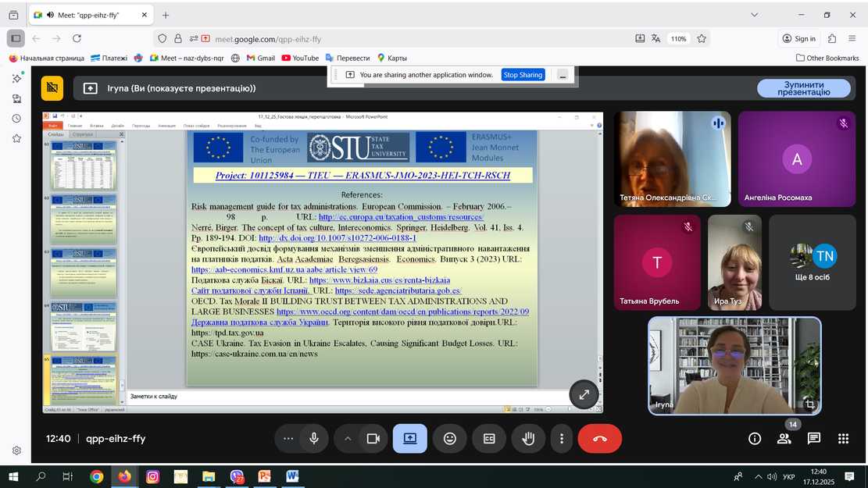Leave the call with red hang-up button

[x=599, y=439]
